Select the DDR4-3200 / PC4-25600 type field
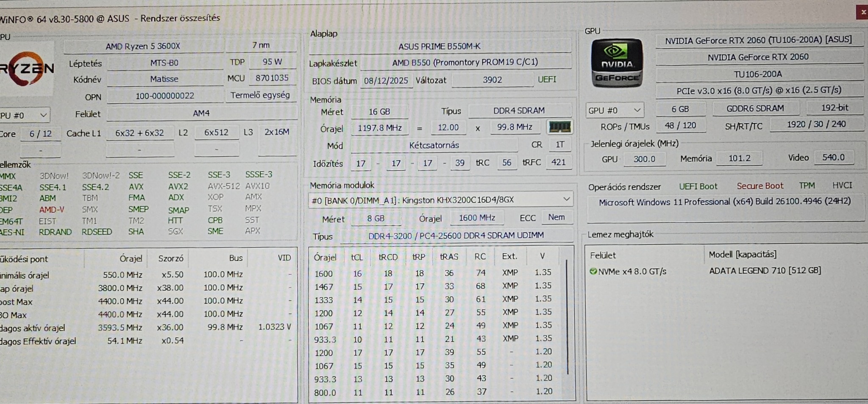The width and height of the screenshot is (868, 404). coord(456,235)
